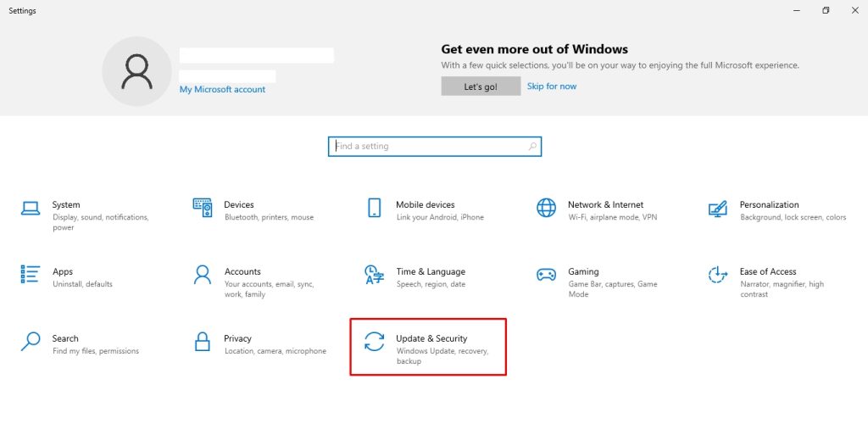The height and width of the screenshot is (446, 868).
Task: Focus the Find a setting field
Action: click(435, 147)
